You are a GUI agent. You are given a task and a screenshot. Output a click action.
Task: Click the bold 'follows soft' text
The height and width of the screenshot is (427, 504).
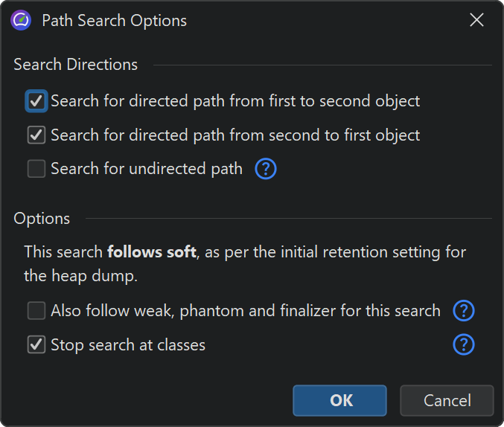coord(151,252)
